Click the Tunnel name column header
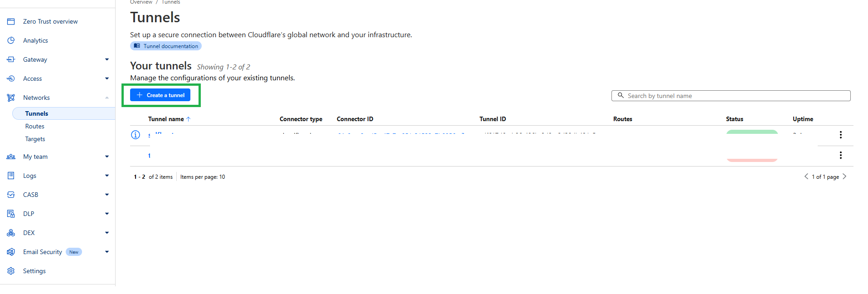The width and height of the screenshot is (868, 294). coord(166,119)
